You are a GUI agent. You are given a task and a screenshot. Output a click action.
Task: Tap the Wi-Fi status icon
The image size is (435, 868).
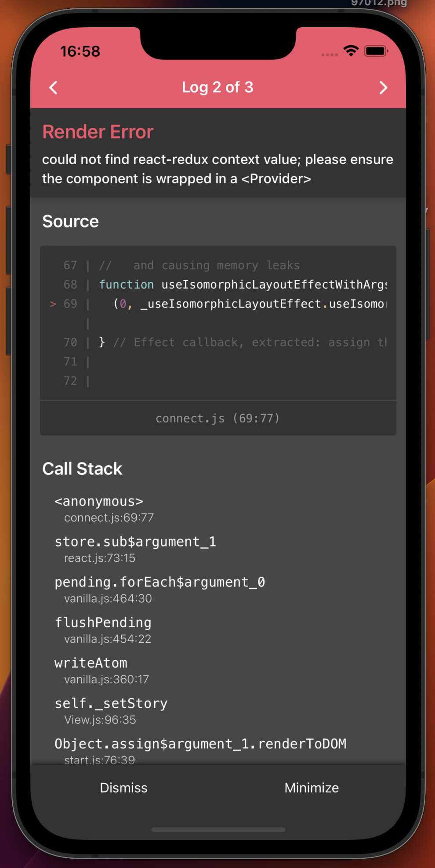351,51
